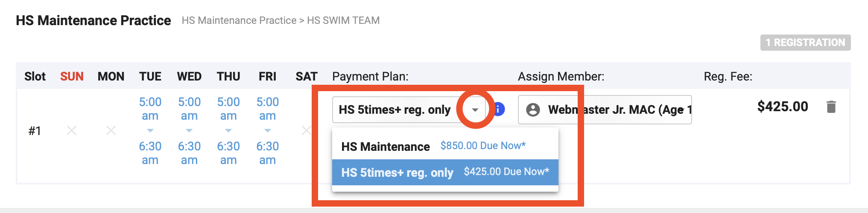Toggle the Saturday X for slot #1
Viewport: 868px width, 213px height.
[306, 130]
